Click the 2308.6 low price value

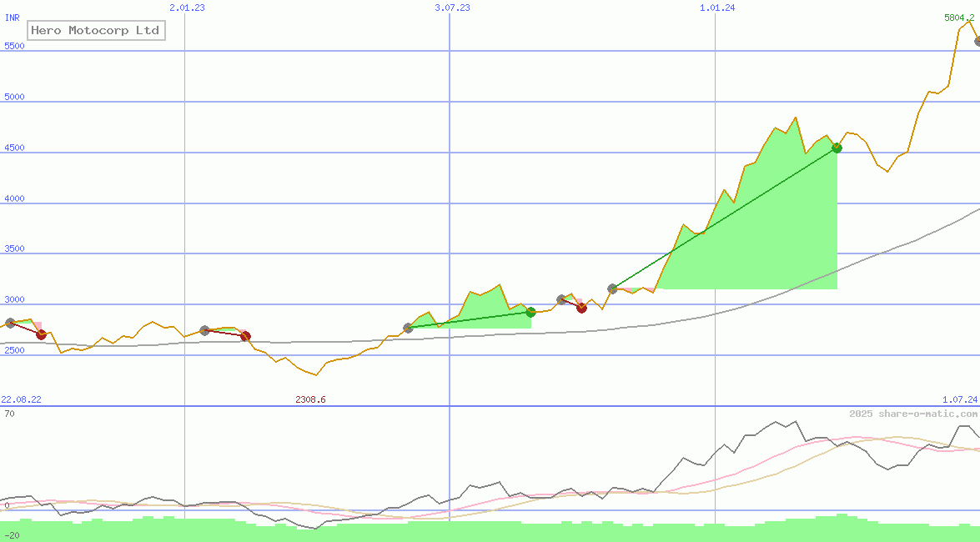click(310, 399)
